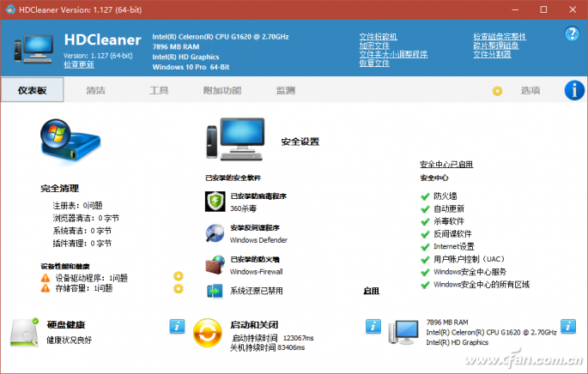Click the 设备驱动程序: 1问题 text
Image resolution: width=588 pixels, height=374 pixels.
click(92, 278)
